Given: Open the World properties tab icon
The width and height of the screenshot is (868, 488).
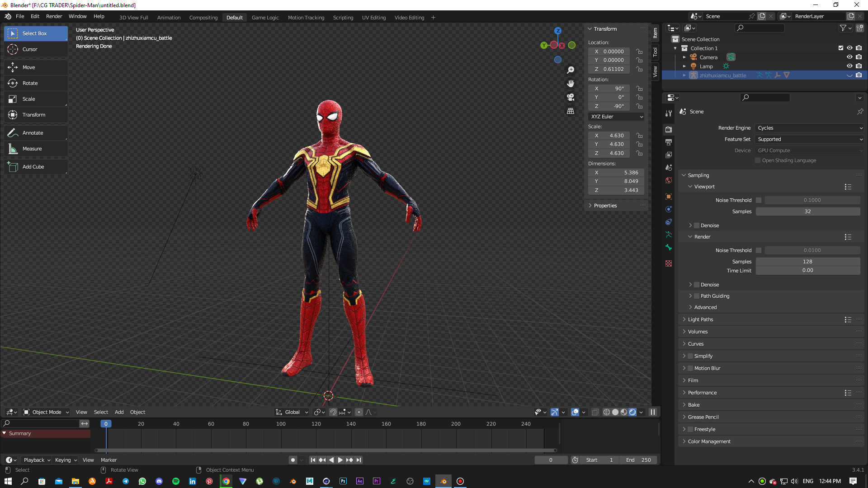Looking at the screenshot, I should pos(669,180).
